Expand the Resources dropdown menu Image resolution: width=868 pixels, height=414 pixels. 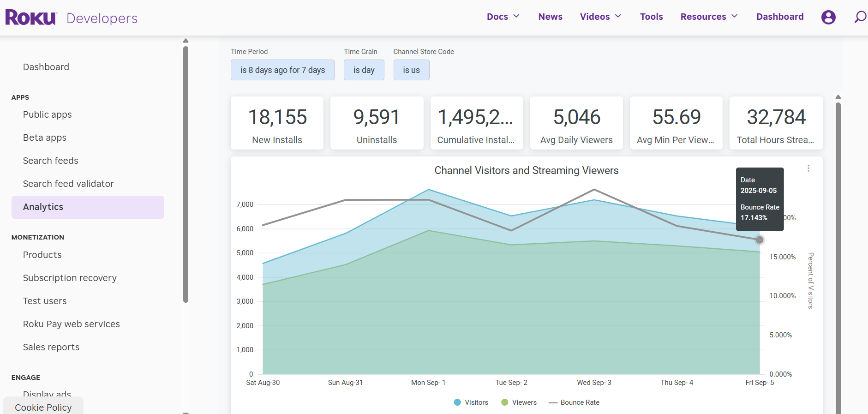coord(709,17)
